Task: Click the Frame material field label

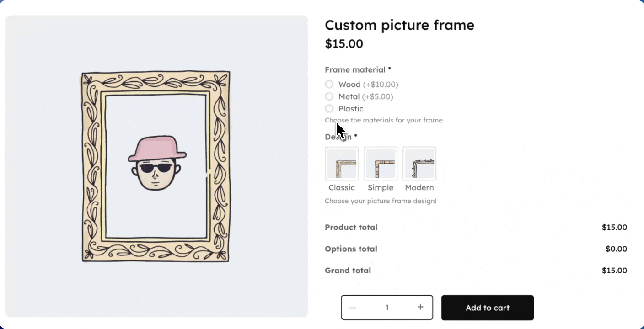Action: tap(355, 69)
